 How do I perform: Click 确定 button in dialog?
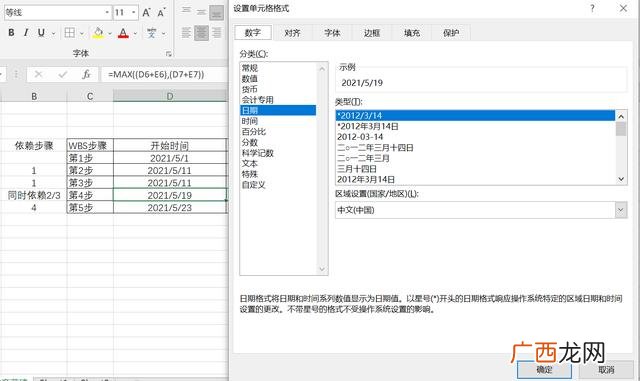(x=544, y=370)
